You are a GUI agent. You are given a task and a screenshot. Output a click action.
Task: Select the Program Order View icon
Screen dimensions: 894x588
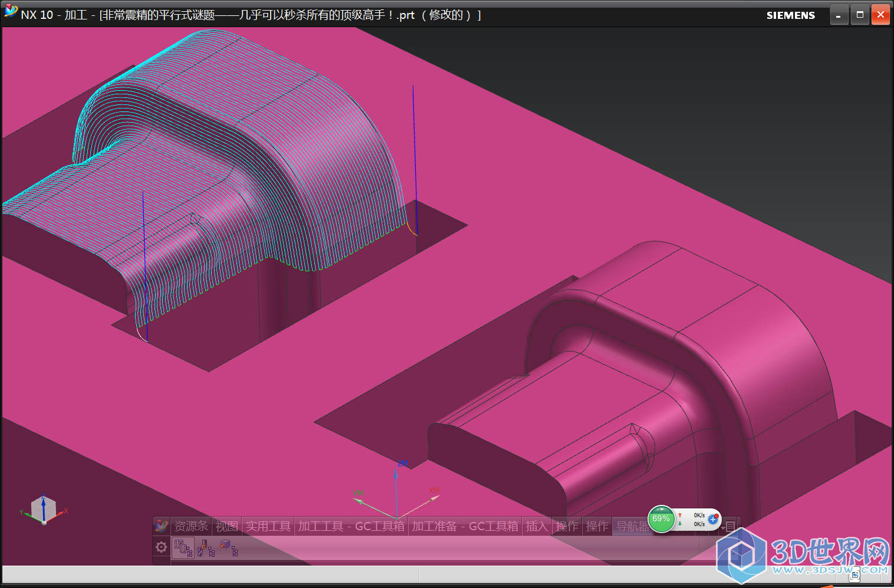[x=183, y=548]
